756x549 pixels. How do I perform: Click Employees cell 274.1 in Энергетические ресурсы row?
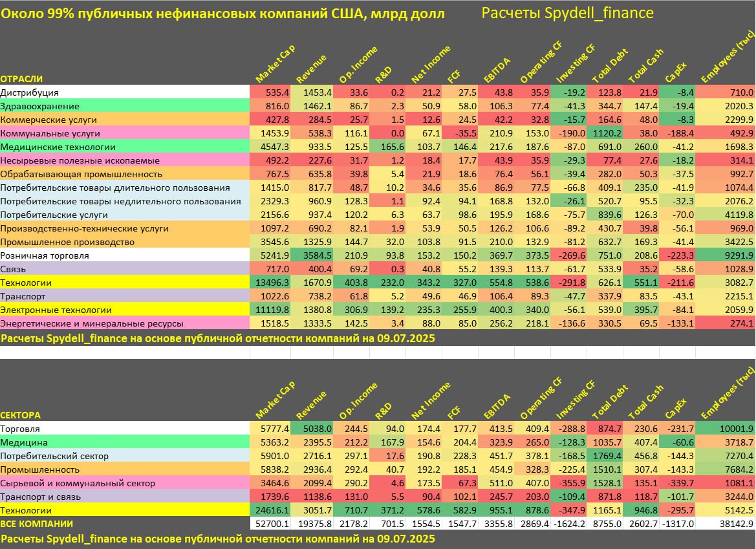(x=725, y=323)
